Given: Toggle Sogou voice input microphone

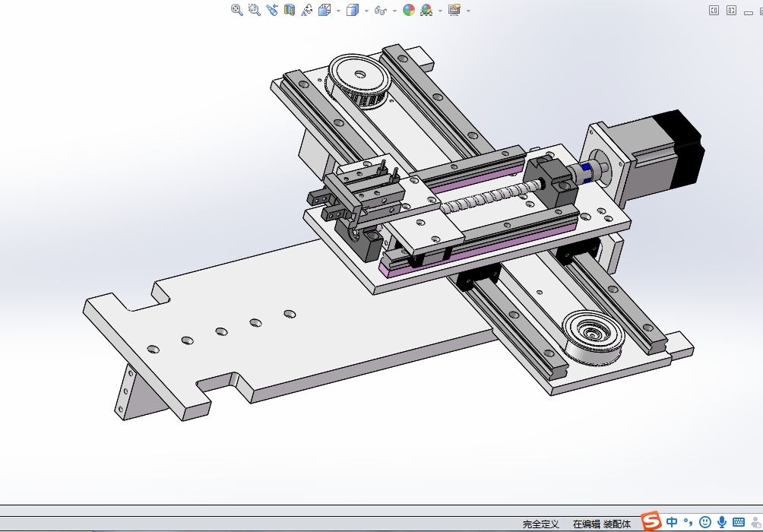Looking at the screenshot, I should pos(722,522).
